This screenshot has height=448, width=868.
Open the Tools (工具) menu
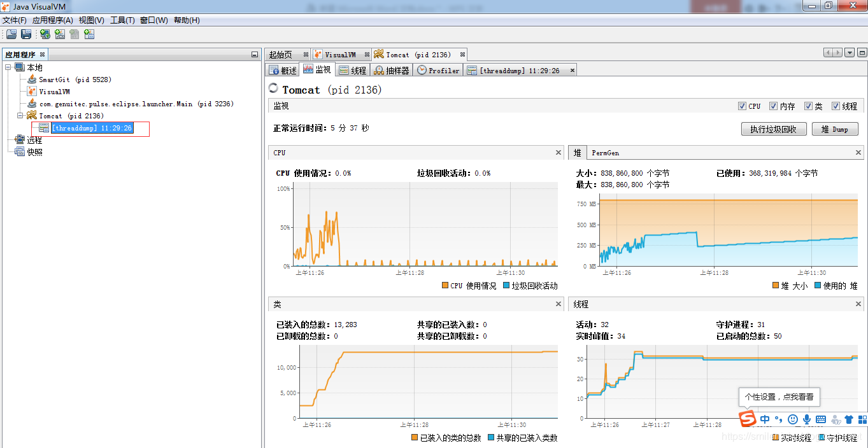coord(122,20)
